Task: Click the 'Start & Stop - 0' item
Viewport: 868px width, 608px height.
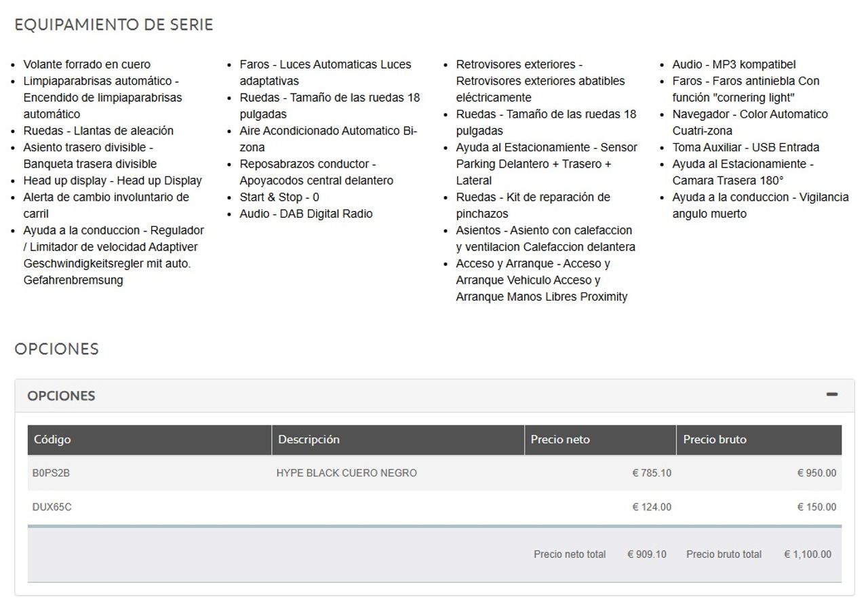Action: [279, 197]
